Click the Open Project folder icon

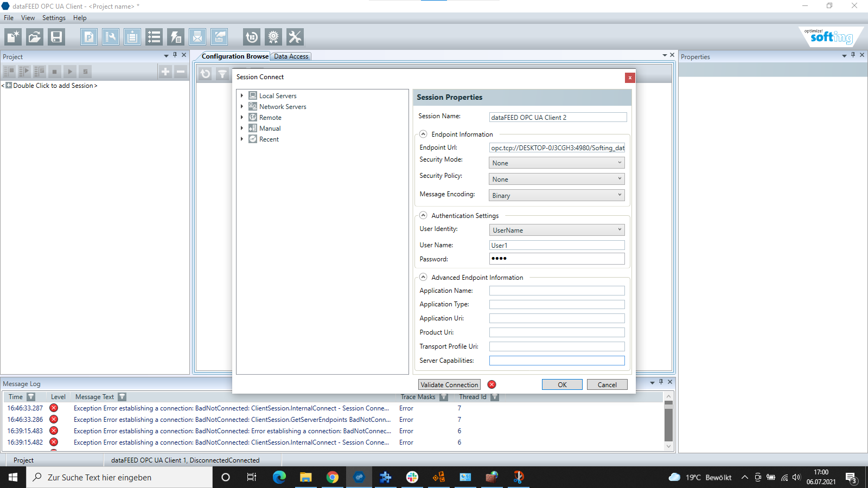click(x=35, y=37)
